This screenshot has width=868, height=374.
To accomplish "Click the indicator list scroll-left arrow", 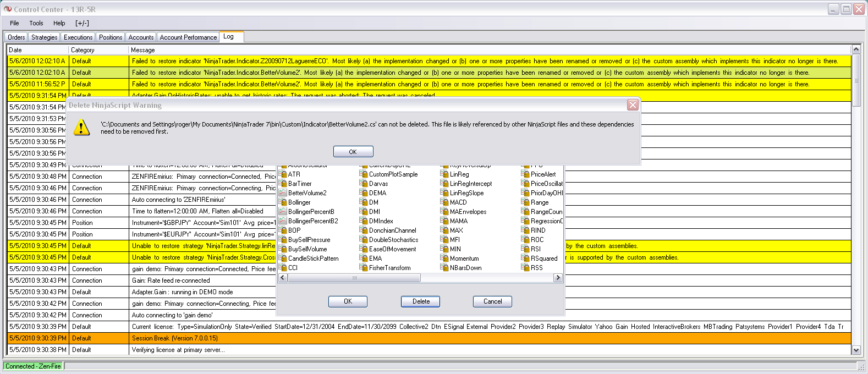I will click(283, 278).
